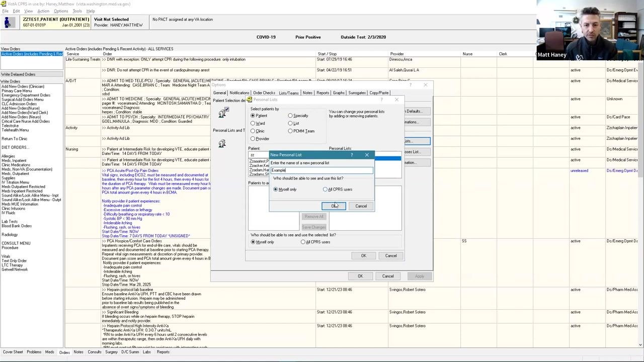Open the File menu

click(x=5, y=11)
